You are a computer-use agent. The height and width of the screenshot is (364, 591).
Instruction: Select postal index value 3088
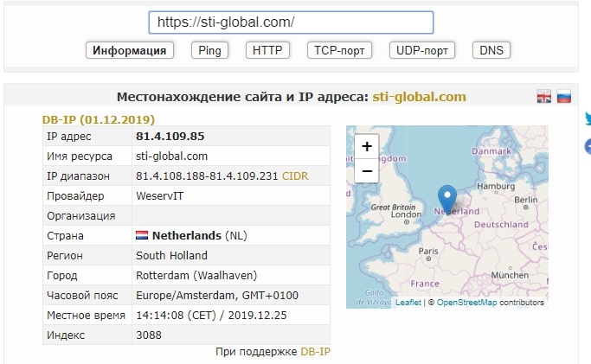[149, 335]
